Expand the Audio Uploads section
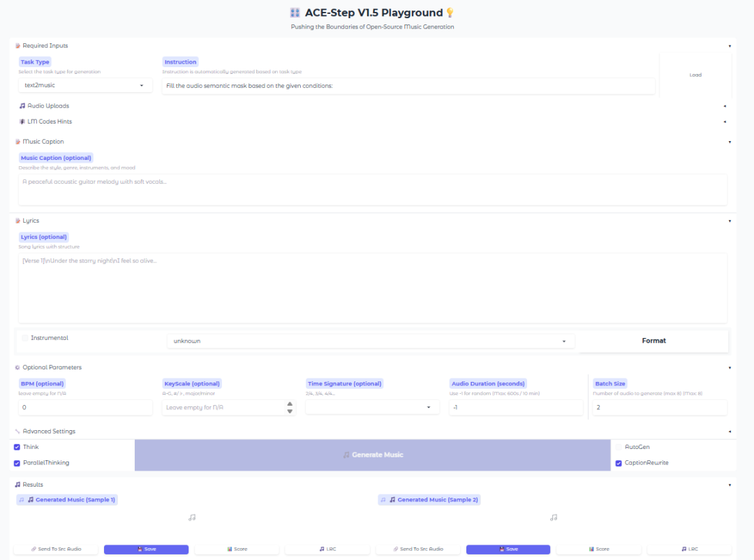 (x=48, y=106)
